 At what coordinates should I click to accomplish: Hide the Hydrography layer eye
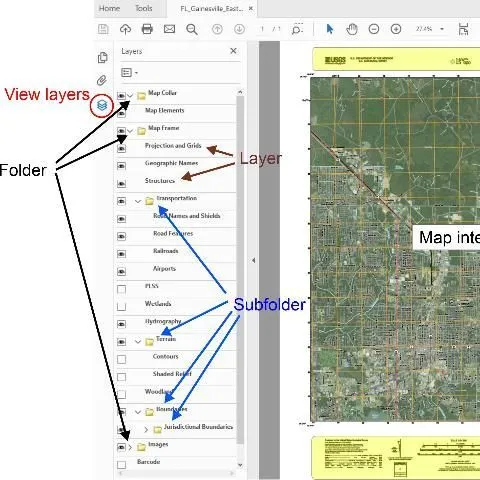pyautogui.click(x=122, y=324)
